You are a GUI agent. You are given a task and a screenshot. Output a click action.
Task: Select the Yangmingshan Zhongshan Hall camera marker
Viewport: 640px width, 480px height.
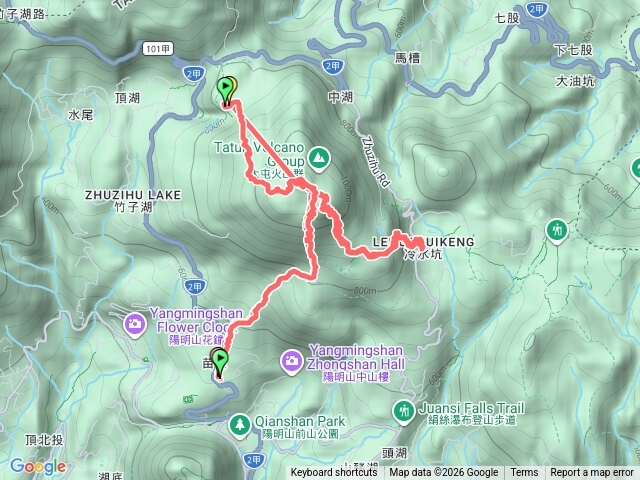click(291, 362)
